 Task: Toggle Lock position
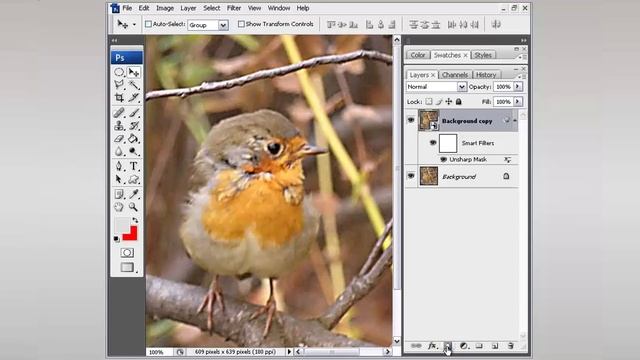pyautogui.click(x=449, y=102)
